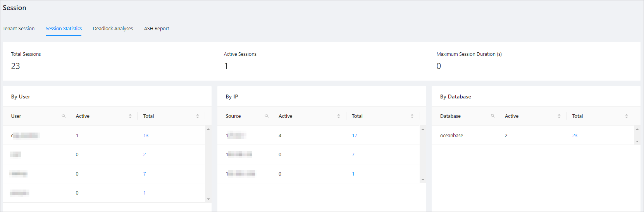Sort By IP table by Total
Viewport: 644px width, 212px height.
click(x=412, y=116)
